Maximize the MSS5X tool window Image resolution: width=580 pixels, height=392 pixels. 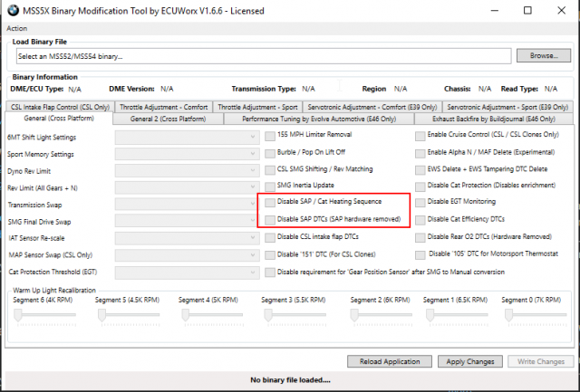point(527,11)
